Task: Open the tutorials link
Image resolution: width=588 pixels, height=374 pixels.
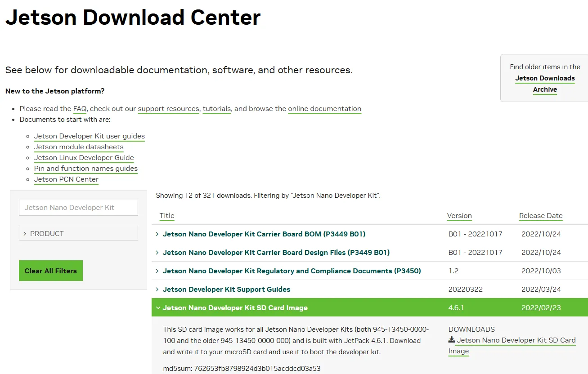Action: [217, 109]
